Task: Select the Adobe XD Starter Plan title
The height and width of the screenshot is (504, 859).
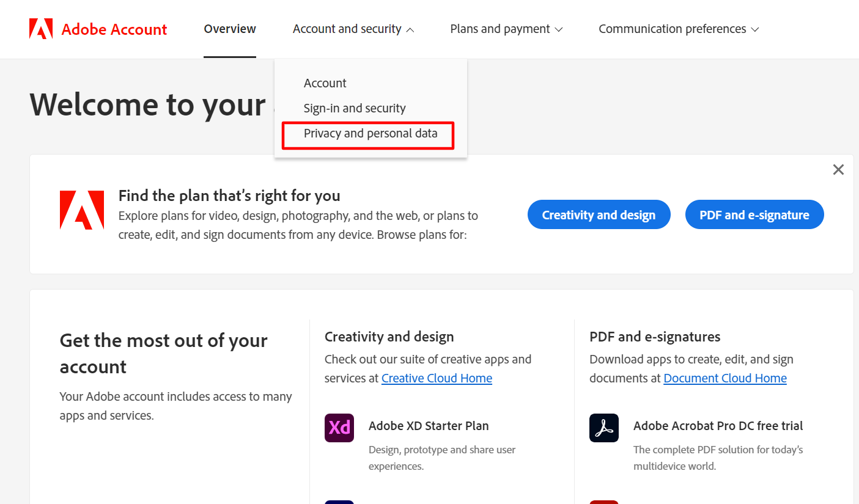Action: point(429,426)
